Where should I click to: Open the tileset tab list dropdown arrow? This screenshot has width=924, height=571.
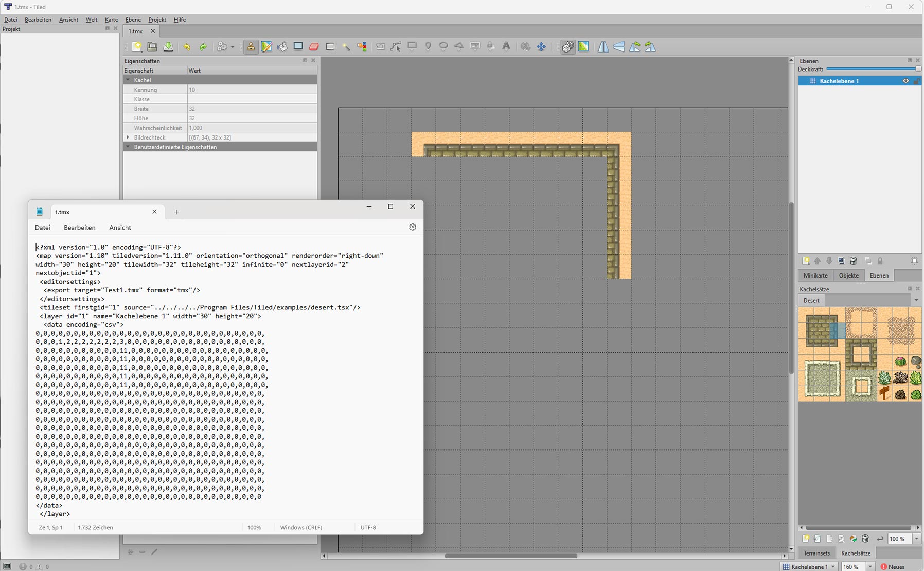point(916,300)
